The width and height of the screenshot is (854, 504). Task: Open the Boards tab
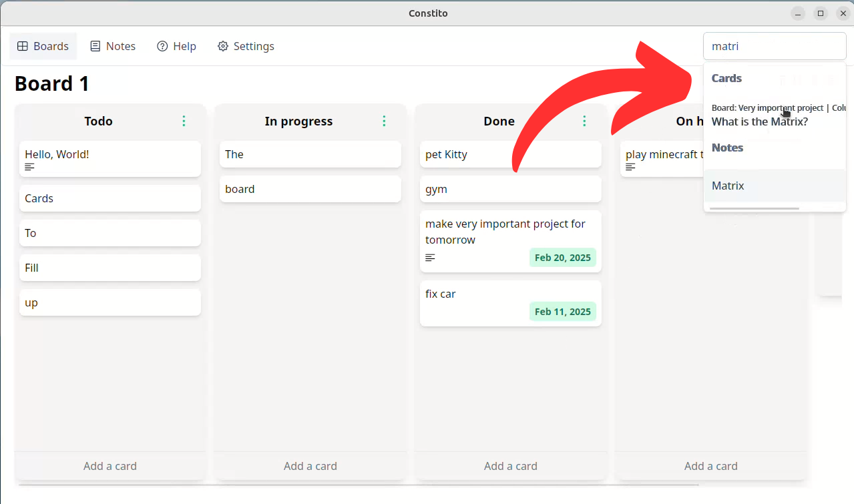click(43, 46)
